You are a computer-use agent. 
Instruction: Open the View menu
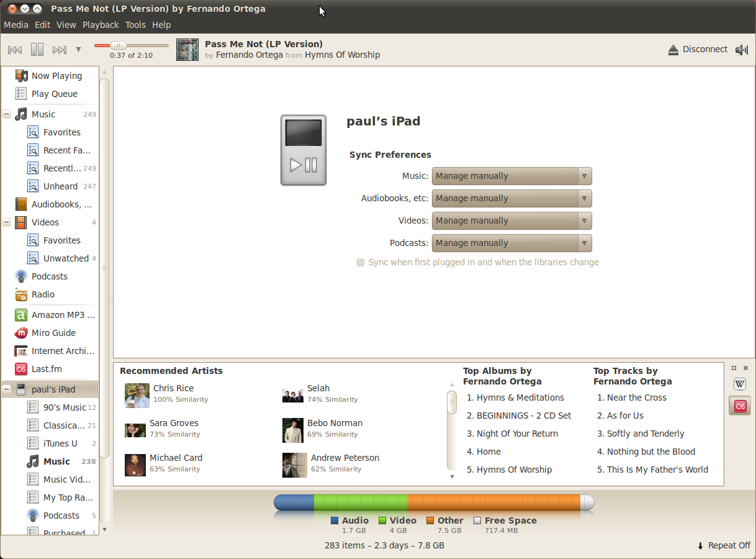[66, 25]
